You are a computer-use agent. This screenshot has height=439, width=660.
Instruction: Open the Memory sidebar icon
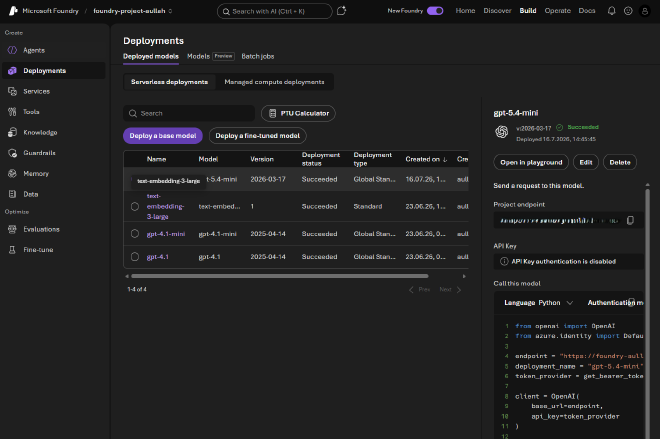12,173
